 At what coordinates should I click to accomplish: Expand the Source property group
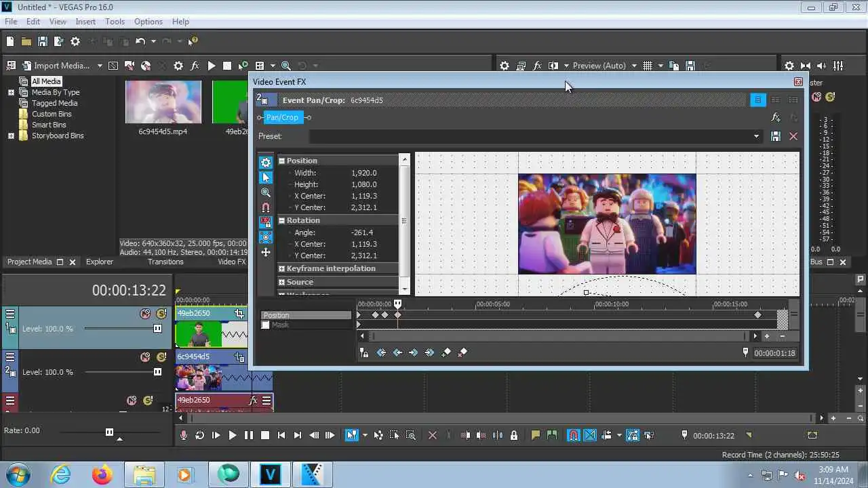pos(281,282)
